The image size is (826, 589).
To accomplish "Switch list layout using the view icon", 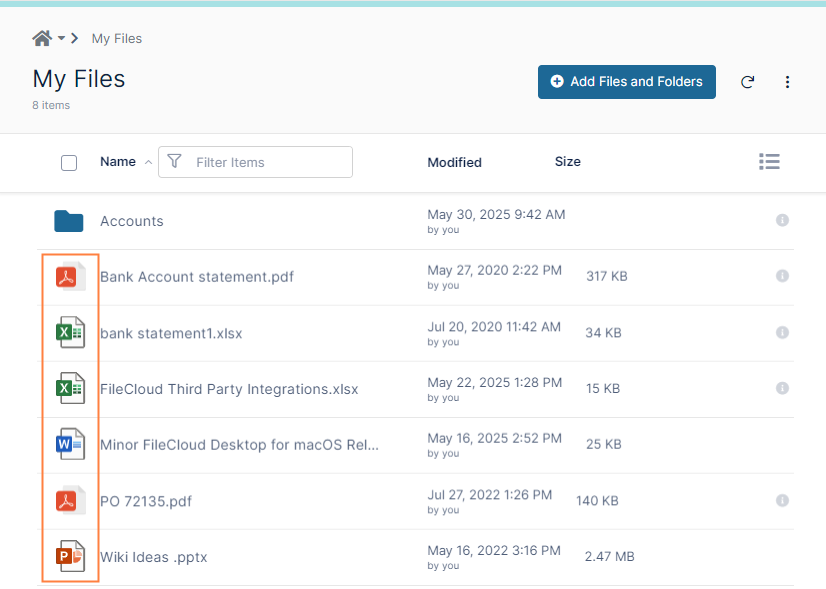I will point(769,162).
